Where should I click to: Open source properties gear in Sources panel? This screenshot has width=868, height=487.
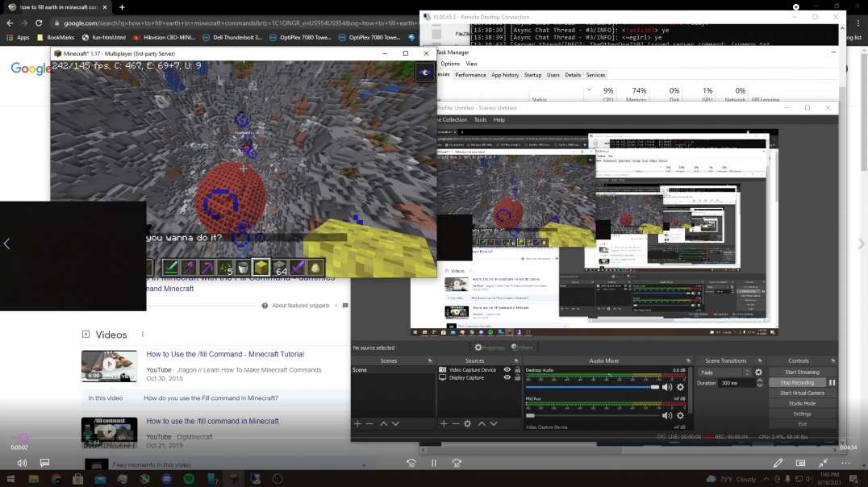click(468, 424)
